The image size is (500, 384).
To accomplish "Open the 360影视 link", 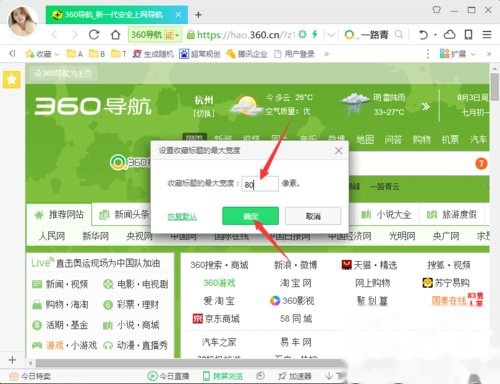I will [x=292, y=301].
